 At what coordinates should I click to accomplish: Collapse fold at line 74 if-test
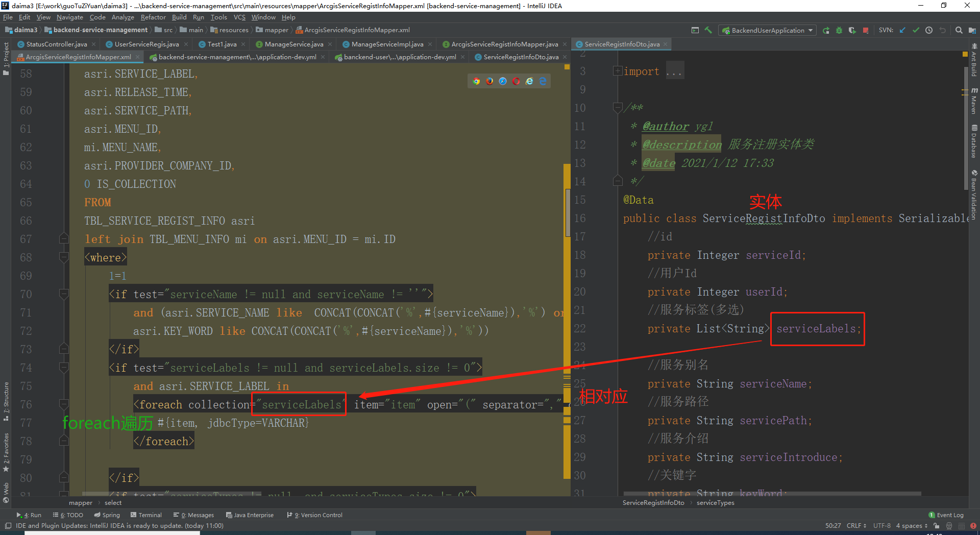pos(64,368)
